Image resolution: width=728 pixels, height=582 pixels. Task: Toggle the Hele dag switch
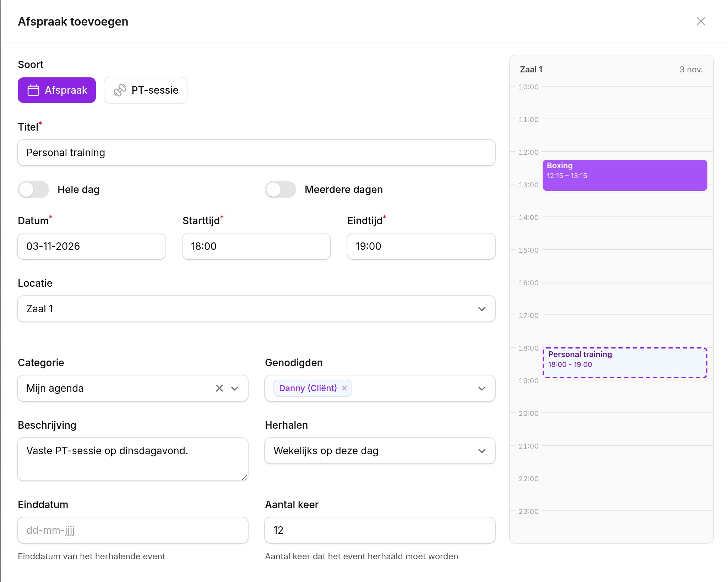(33, 190)
